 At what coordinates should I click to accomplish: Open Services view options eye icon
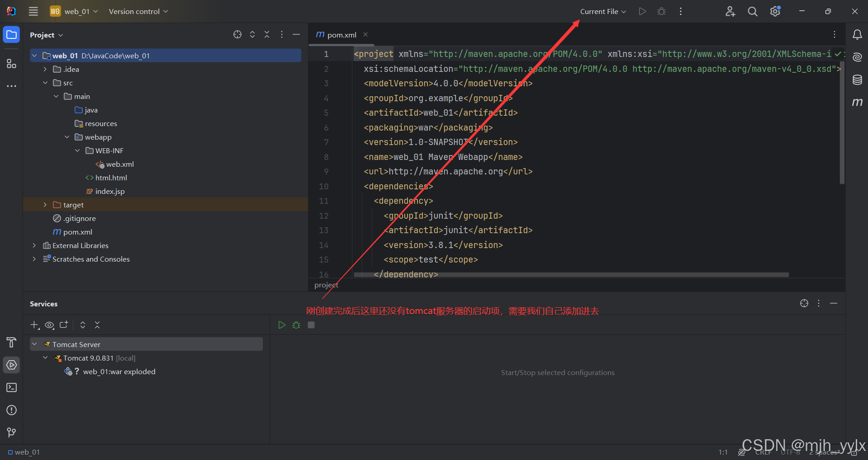point(49,325)
